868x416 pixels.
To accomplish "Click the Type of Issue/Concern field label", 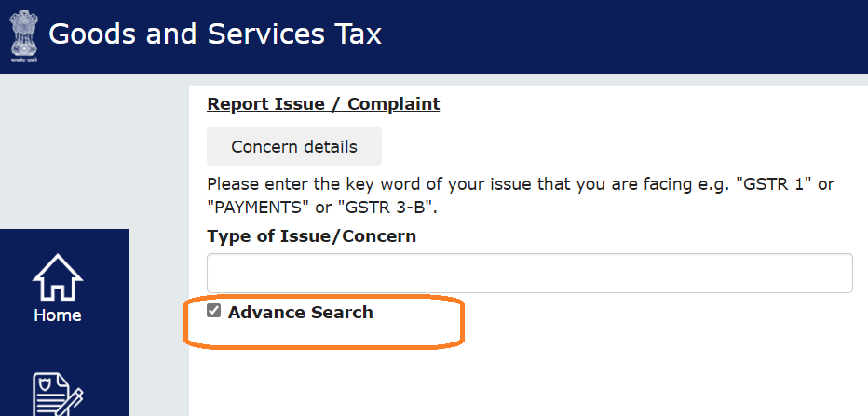I will 312,236.
